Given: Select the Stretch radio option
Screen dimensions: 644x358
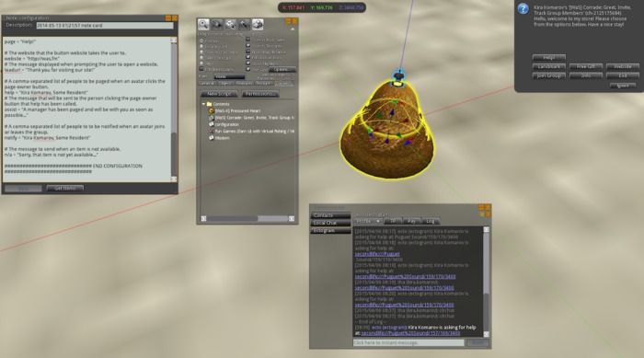Looking at the screenshot, I should 201,52.
